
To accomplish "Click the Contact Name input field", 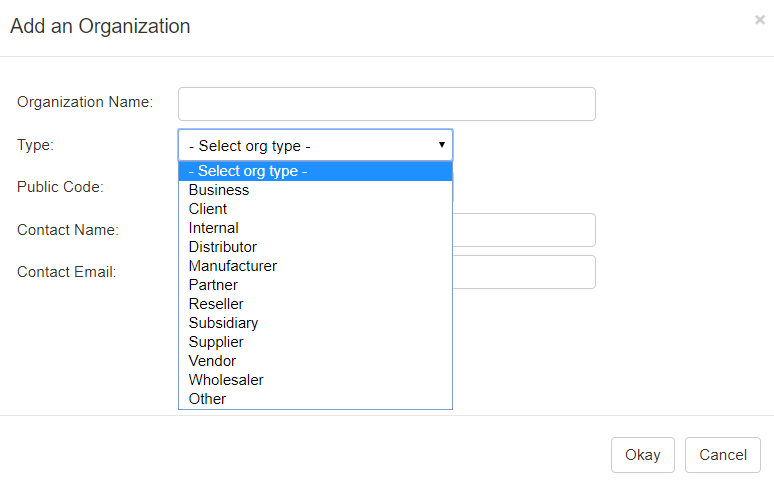I will pos(524,230).
